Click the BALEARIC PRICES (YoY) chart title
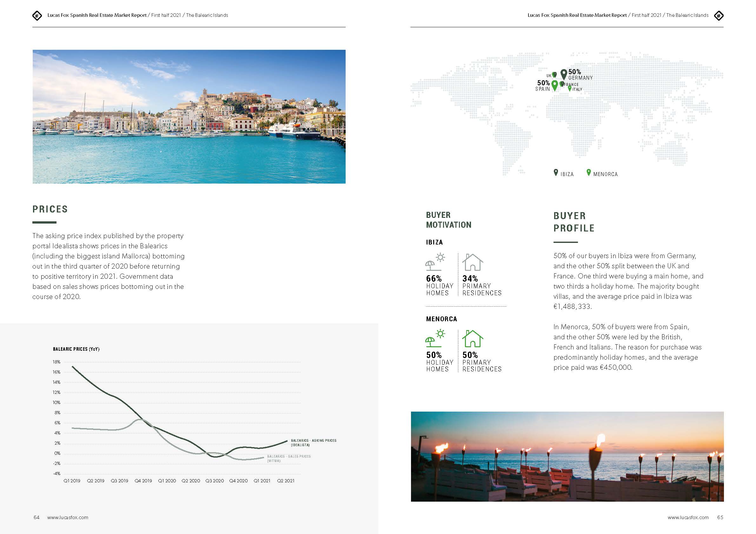 76,349
